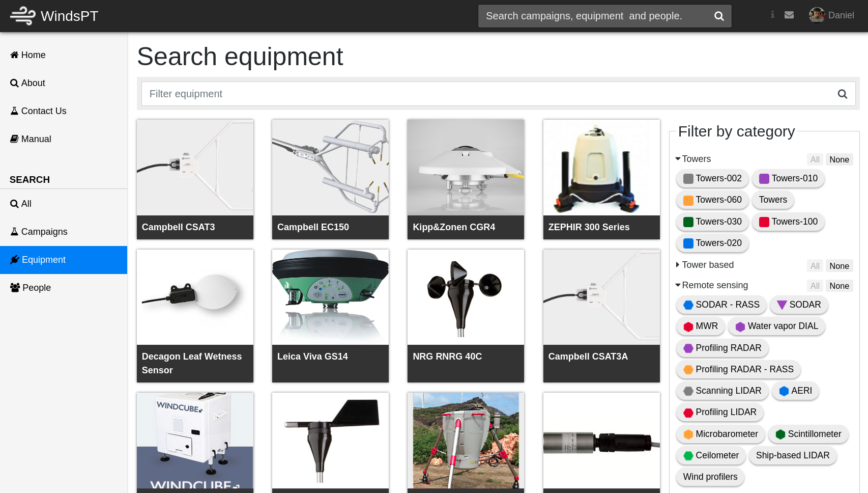Toggle the MWR filter tag

coord(701,326)
